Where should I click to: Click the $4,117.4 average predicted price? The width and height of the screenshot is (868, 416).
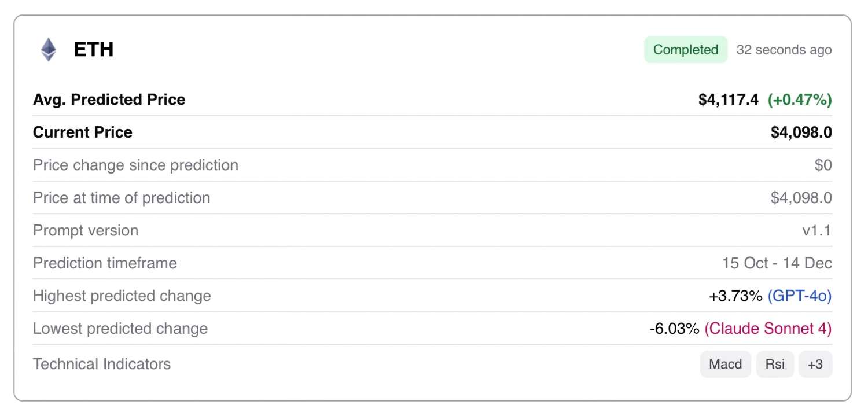728,100
